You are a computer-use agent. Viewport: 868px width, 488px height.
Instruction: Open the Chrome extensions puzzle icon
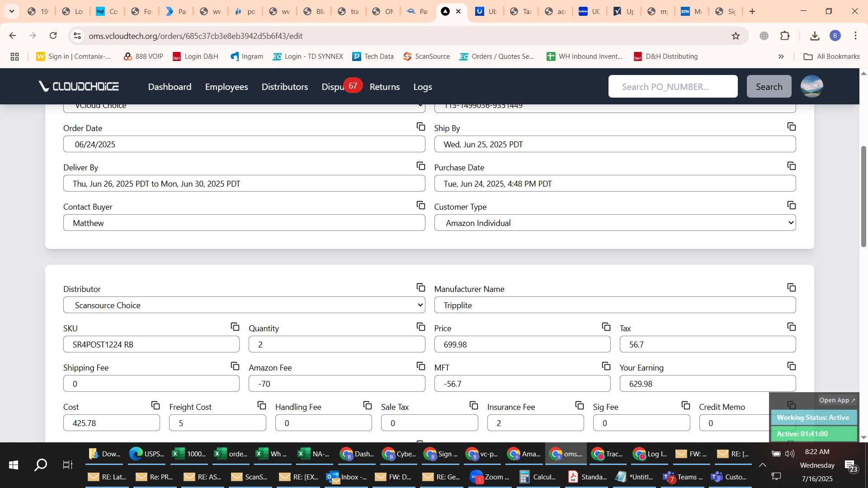[x=785, y=36]
